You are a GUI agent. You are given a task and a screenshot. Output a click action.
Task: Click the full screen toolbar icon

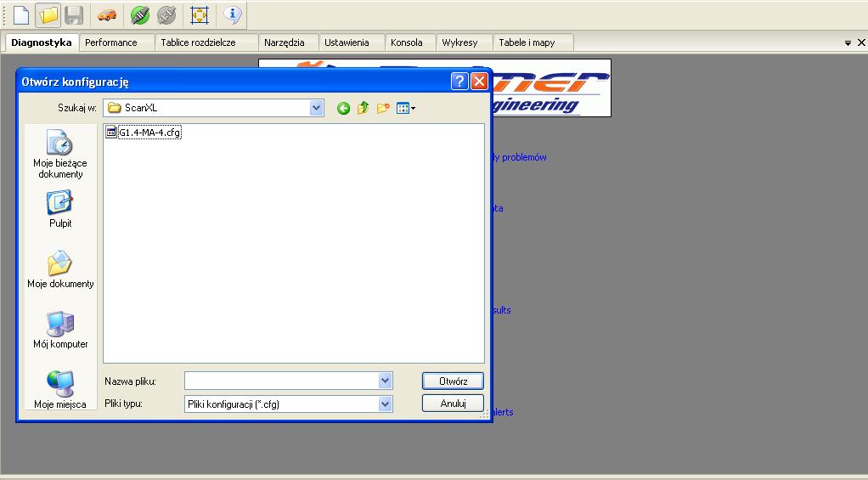200,15
